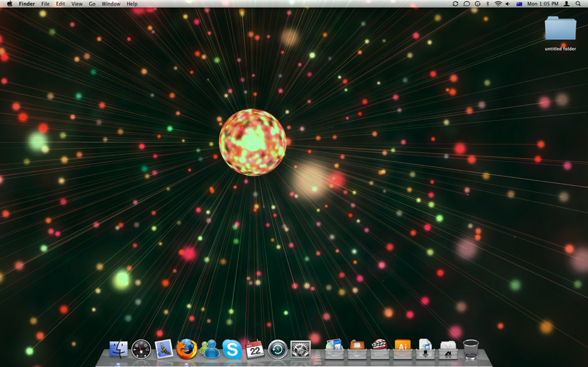The image size is (588, 367).
Task: Open the Illustrator Ai stack in Dock
Action: [x=402, y=349]
